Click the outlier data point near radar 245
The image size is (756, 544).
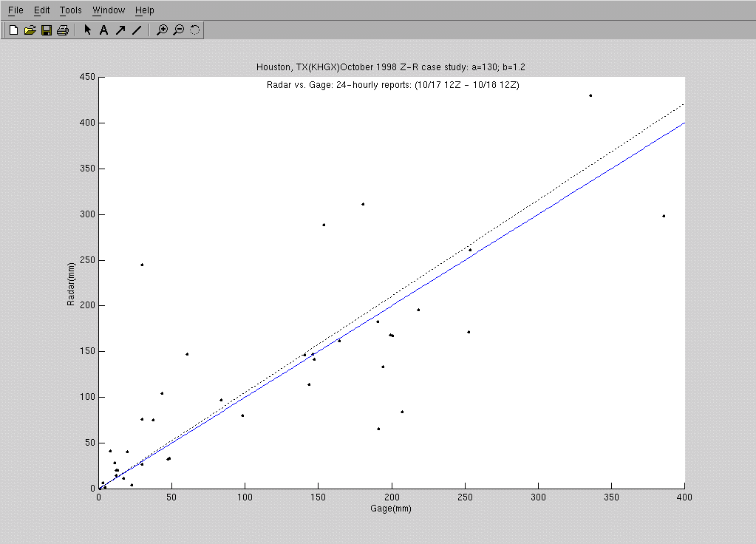pyautogui.click(x=142, y=265)
